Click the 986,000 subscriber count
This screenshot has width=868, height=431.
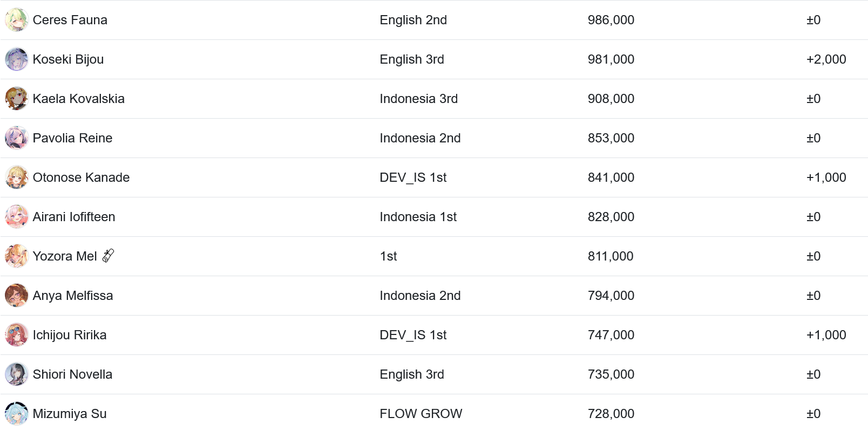[611, 20]
